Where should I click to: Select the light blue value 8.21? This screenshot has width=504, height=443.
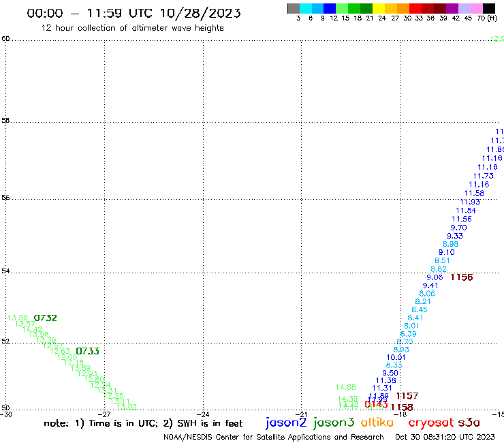(423, 301)
